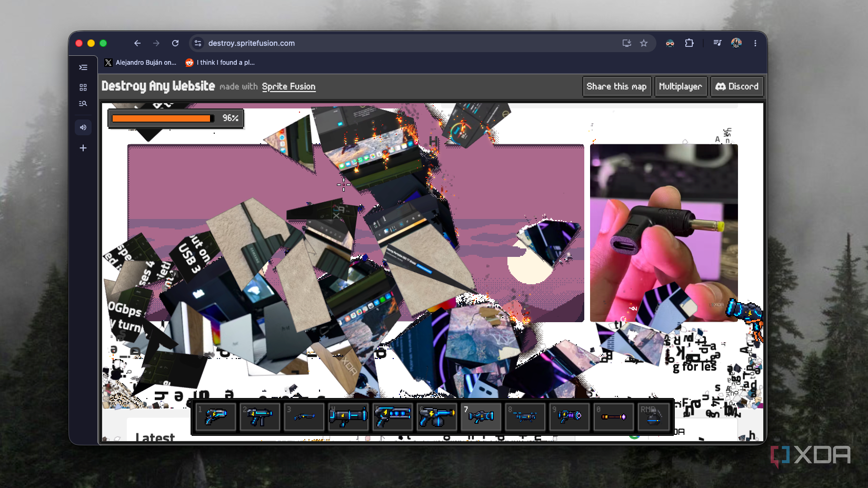Select weapon slot 2 submachine gun
The image size is (868, 488).
(260, 416)
